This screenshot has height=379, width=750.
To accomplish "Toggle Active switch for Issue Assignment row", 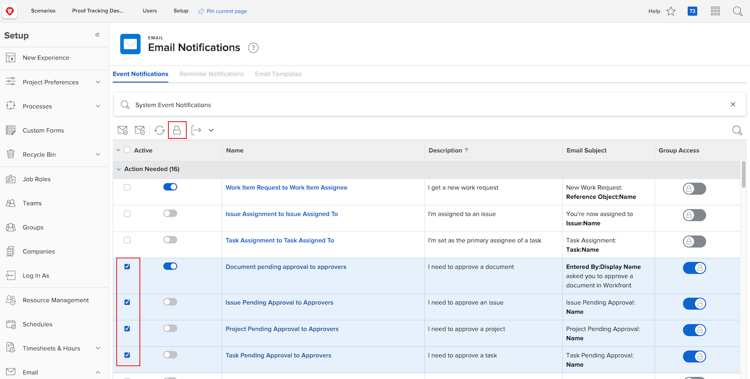I will (170, 213).
